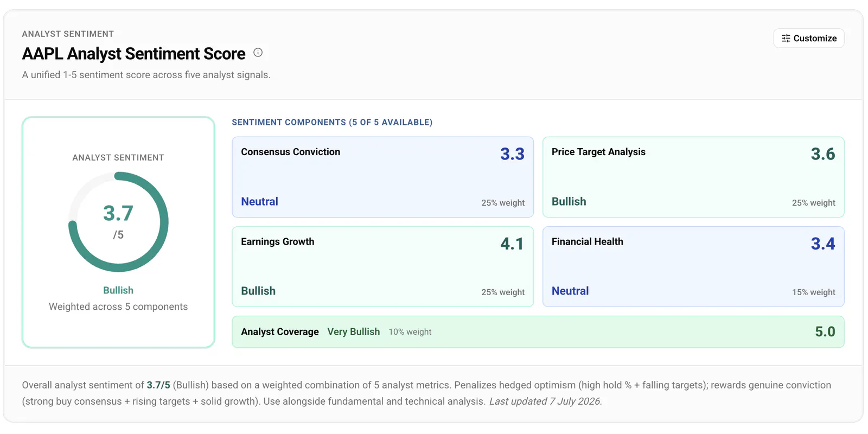
Task: Open the Financial Health card
Action: coord(693,266)
